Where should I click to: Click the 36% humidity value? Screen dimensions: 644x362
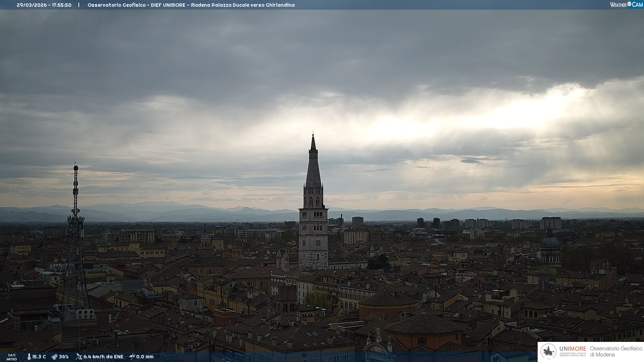click(x=64, y=357)
